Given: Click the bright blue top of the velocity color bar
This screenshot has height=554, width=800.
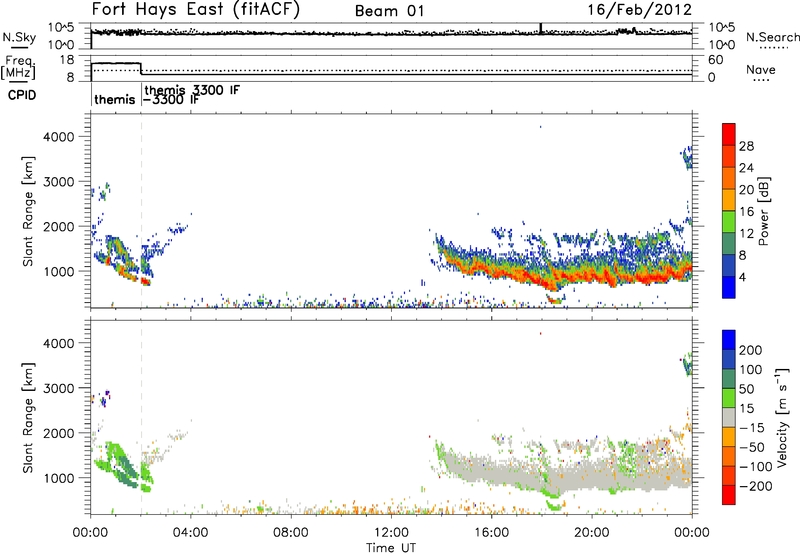Looking at the screenshot, I should tap(729, 340).
